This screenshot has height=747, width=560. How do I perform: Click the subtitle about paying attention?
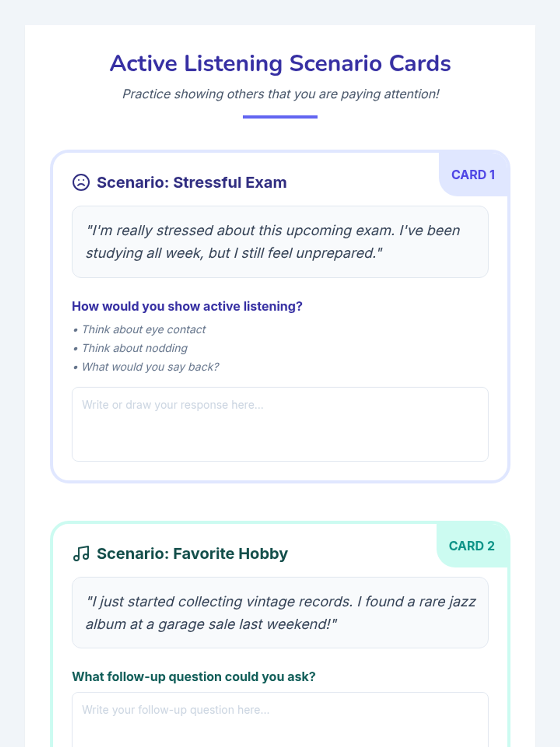pyautogui.click(x=280, y=94)
